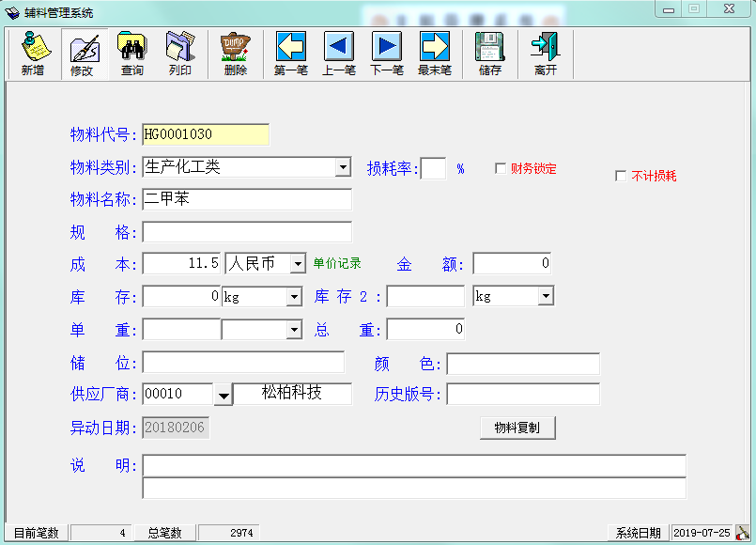Click the 历史版号 input field
The width and height of the screenshot is (756, 545).
523,394
